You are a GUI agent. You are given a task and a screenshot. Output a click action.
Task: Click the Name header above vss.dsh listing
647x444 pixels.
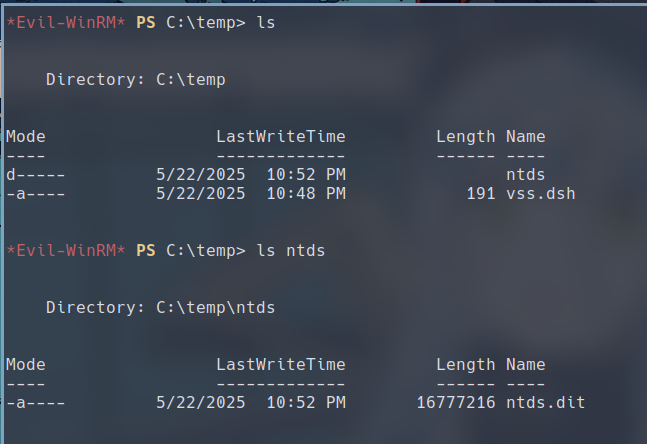click(525, 136)
